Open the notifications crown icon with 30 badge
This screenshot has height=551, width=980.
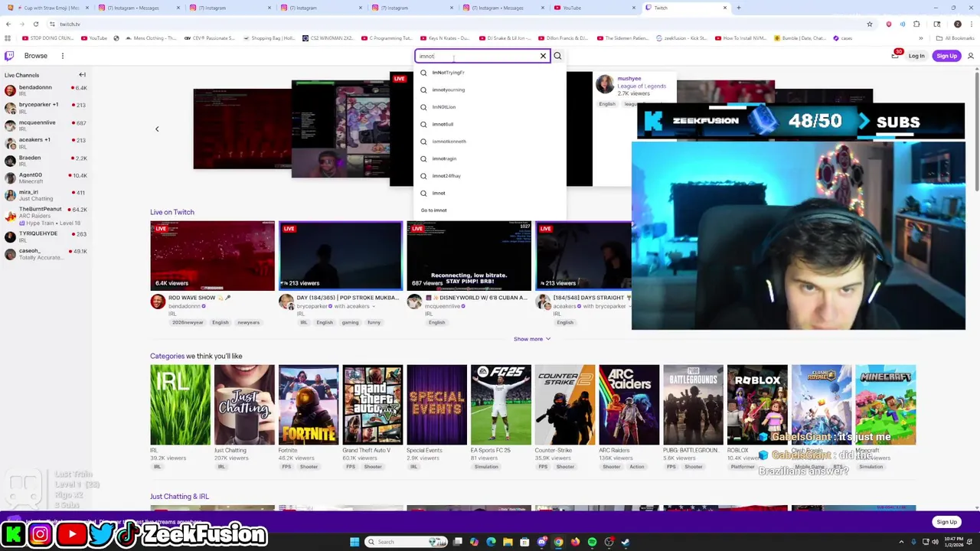click(895, 55)
